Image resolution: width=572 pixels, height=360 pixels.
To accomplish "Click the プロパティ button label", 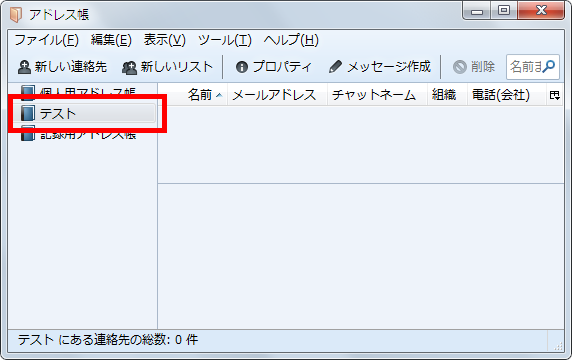I will point(282,67).
